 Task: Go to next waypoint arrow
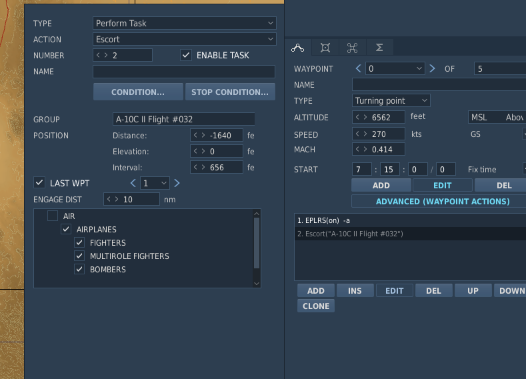pos(432,69)
